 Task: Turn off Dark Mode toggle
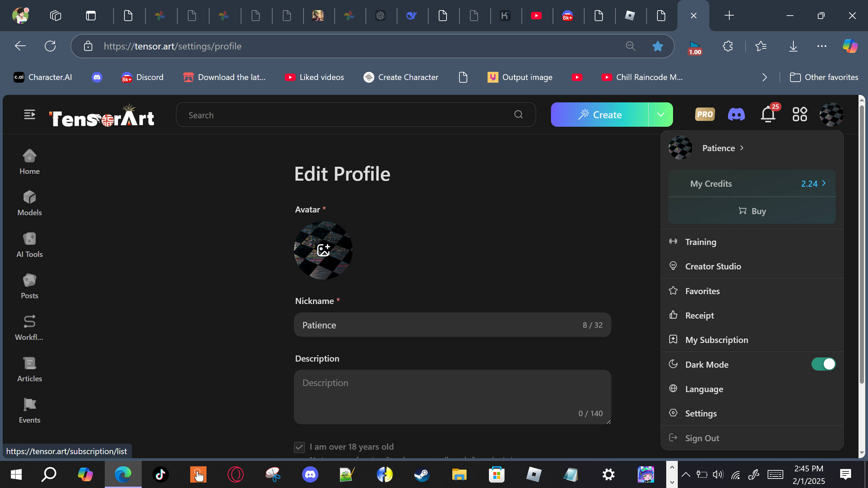[x=823, y=364]
